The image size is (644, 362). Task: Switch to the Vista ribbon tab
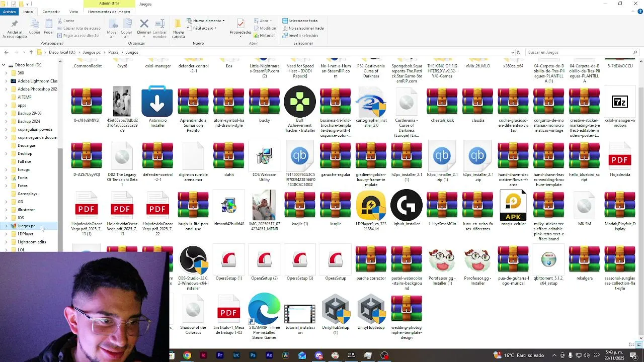coord(73,12)
